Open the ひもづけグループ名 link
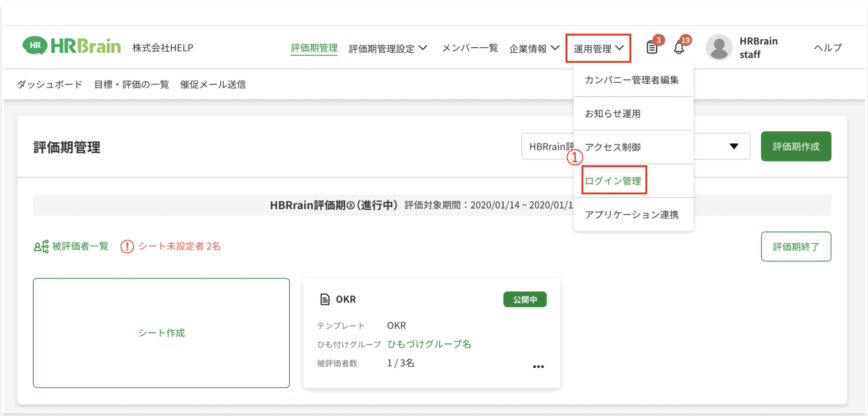 point(429,344)
